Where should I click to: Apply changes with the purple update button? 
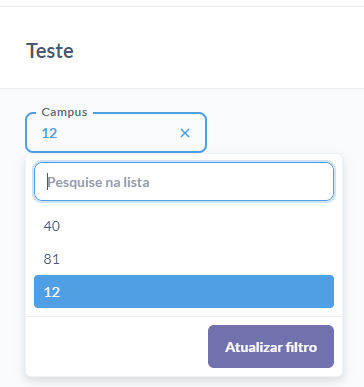coord(271,347)
